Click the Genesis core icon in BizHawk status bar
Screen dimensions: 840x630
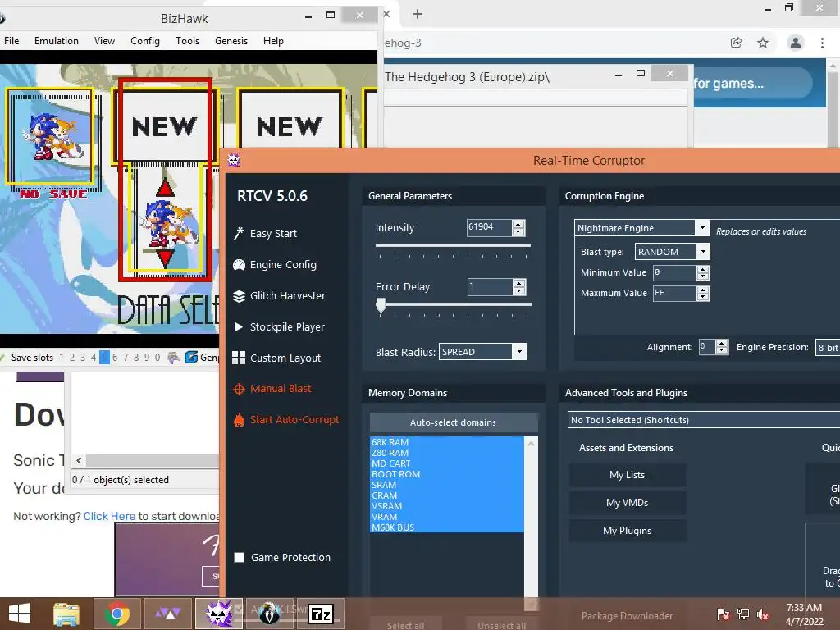pos(190,358)
